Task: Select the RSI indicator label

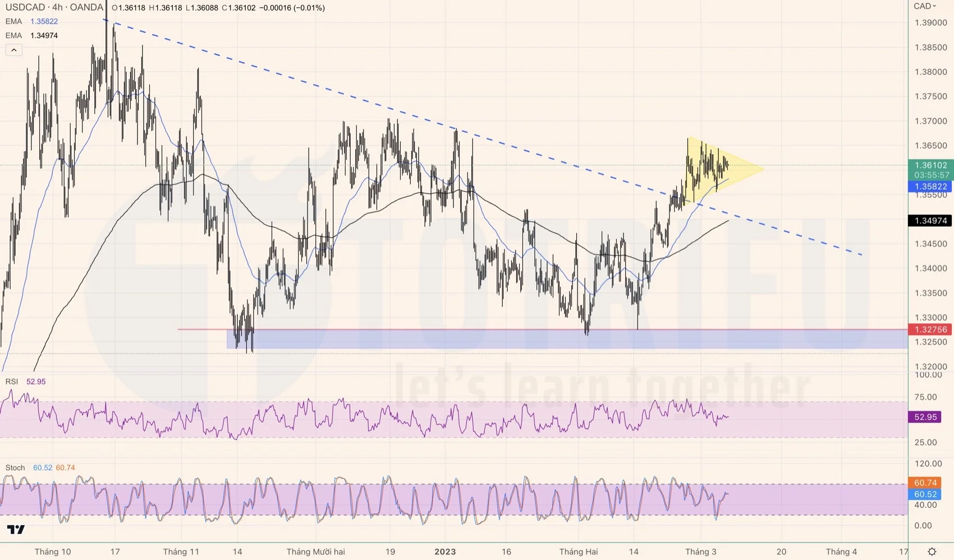Action: click(x=12, y=382)
